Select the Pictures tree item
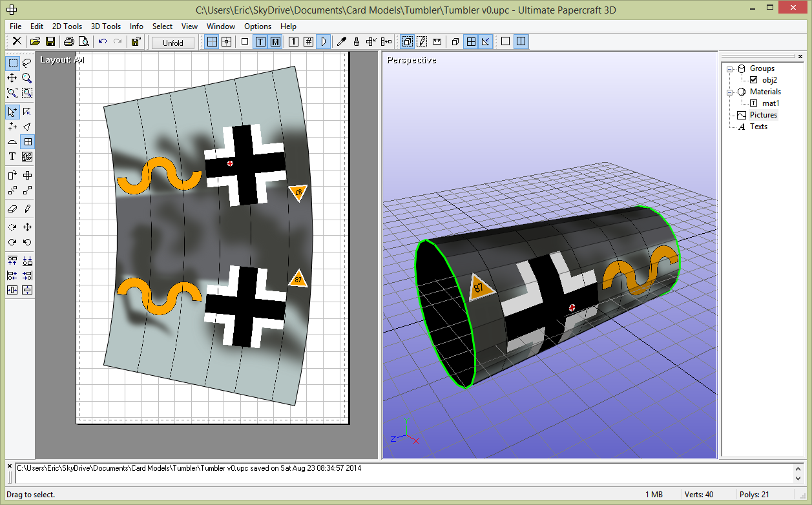The height and width of the screenshot is (505, 812). 763,115
